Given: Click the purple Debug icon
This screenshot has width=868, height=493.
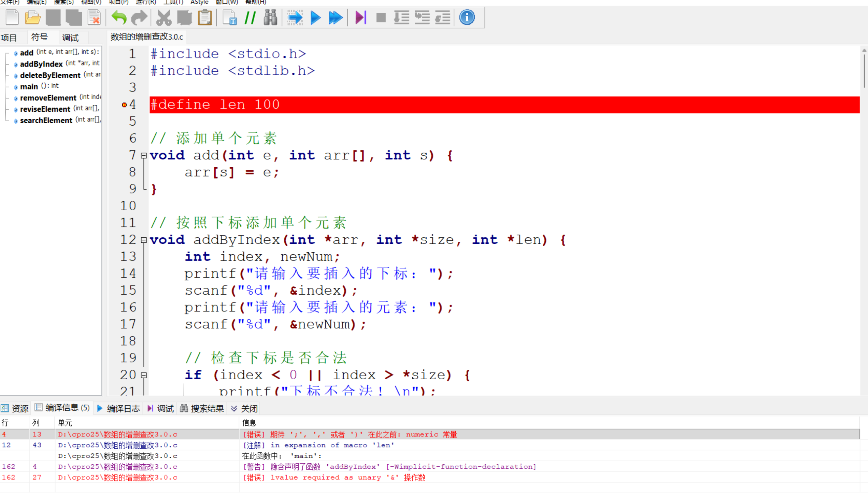Looking at the screenshot, I should coord(360,17).
